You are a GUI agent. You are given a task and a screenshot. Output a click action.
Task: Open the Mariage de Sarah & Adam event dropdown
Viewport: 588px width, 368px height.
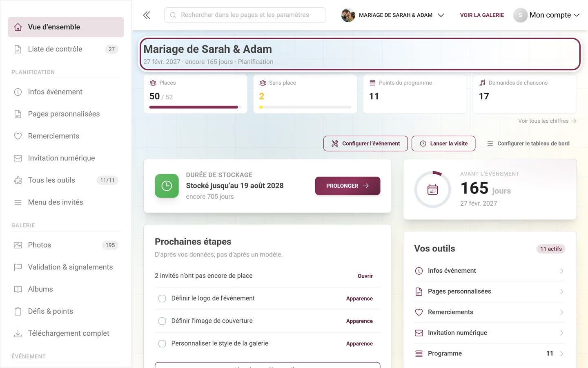click(393, 15)
